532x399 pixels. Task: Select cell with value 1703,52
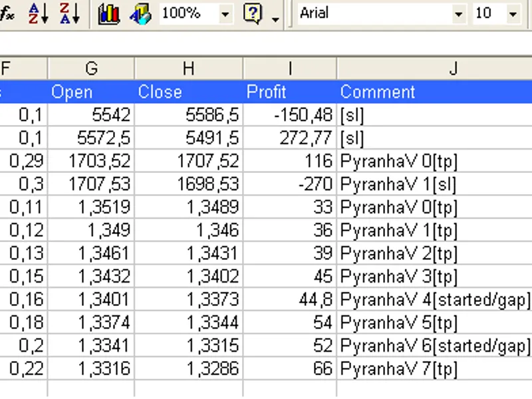point(91,161)
